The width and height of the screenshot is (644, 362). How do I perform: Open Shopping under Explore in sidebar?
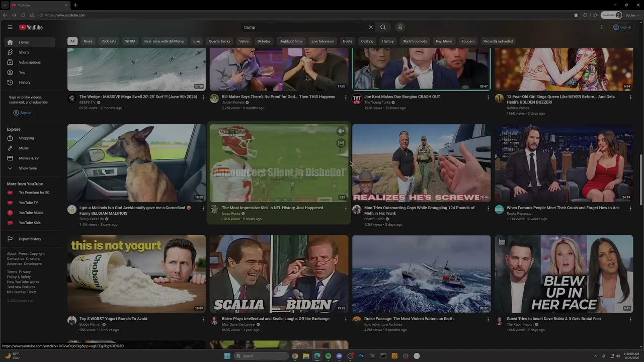pos(30,138)
